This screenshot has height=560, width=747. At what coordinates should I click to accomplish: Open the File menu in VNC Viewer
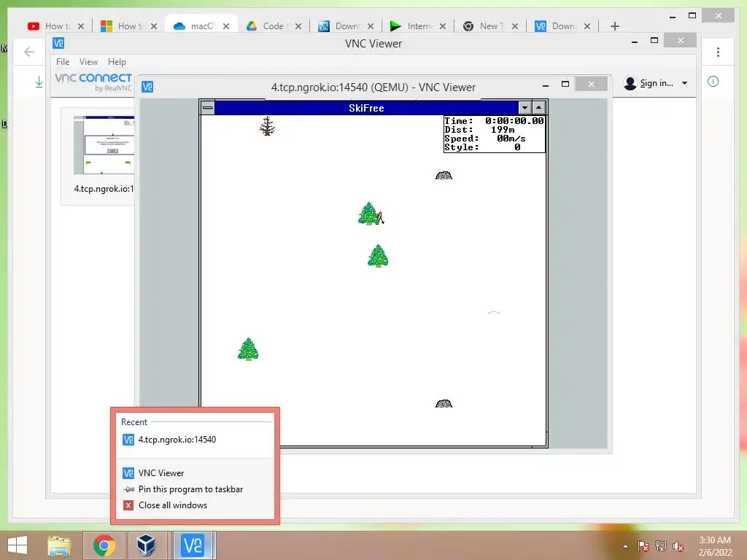click(x=63, y=62)
